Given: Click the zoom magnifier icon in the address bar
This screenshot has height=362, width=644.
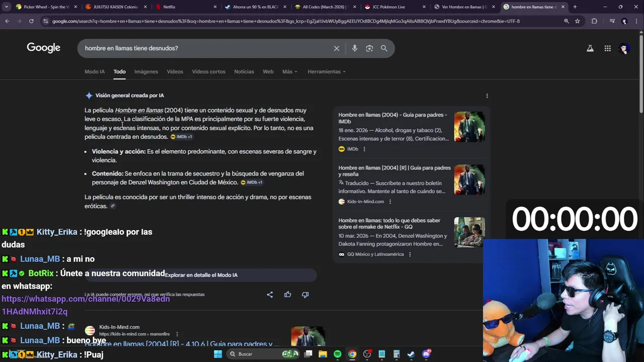Looking at the screenshot, I should click(567, 21).
